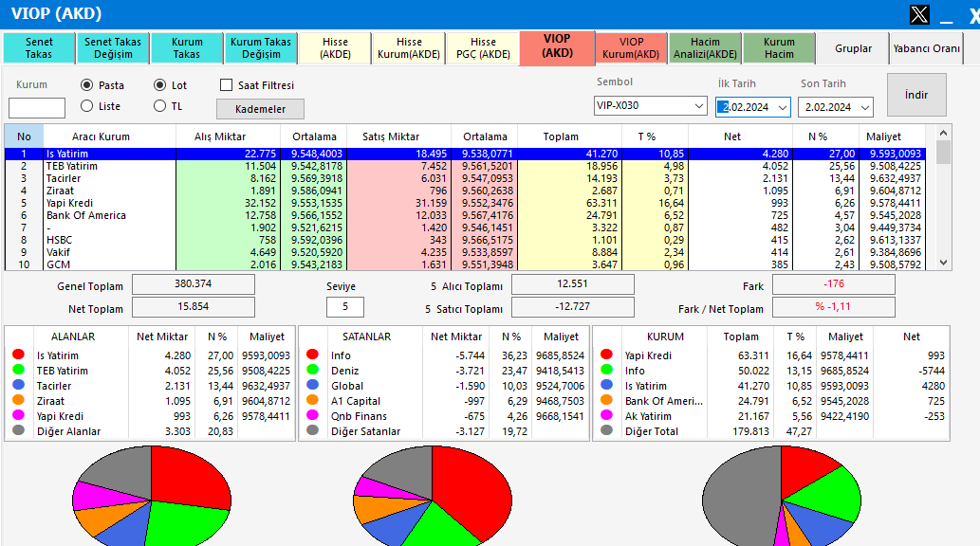Click the Kademeler button
The width and height of the screenshot is (980, 546).
pyautogui.click(x=260, y=109)
